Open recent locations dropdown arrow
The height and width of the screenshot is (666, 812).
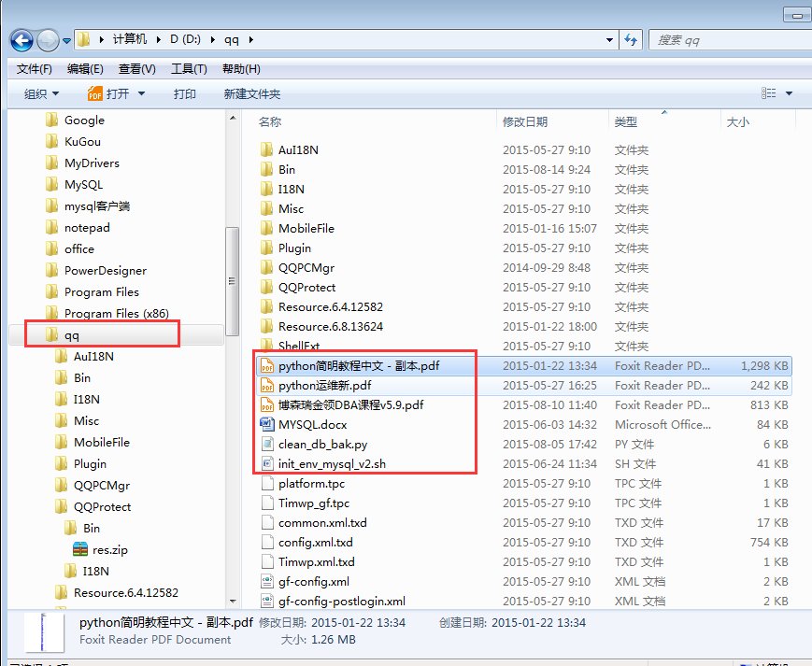(66, 40)
